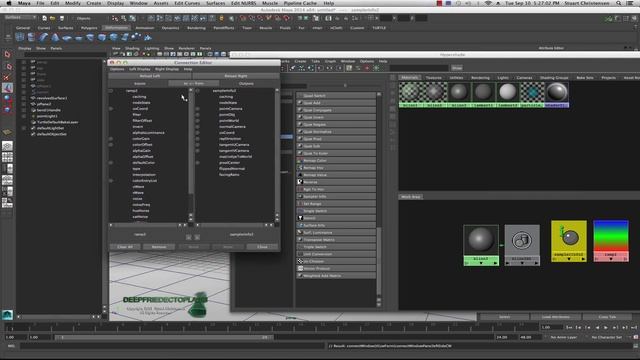Screen dimensions: 640x360
Task: Expand the colorOffset attribute in the left list
Action: [111, 144]
